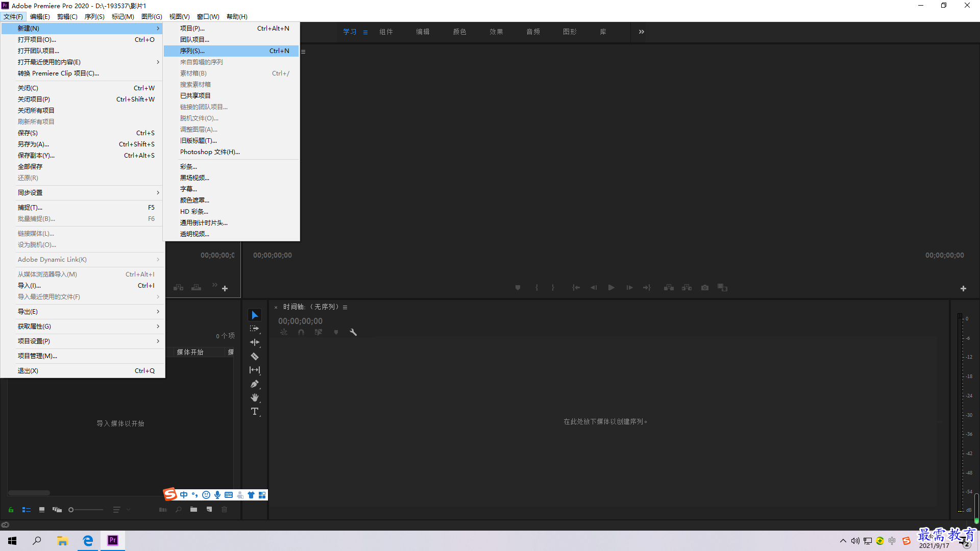The height and width of the screenshot is (551, 980).
Task: Open timeline wrench display settings
Action: [x=353, y=332]
